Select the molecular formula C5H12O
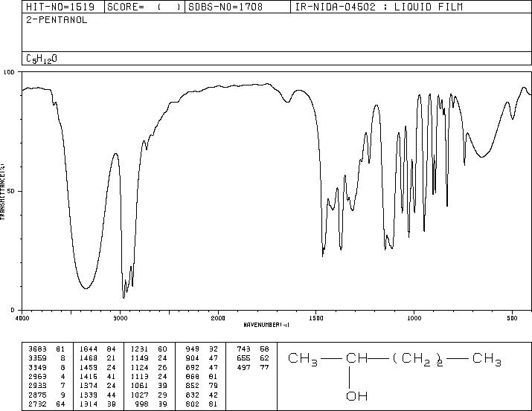 (x=42, y=59)
